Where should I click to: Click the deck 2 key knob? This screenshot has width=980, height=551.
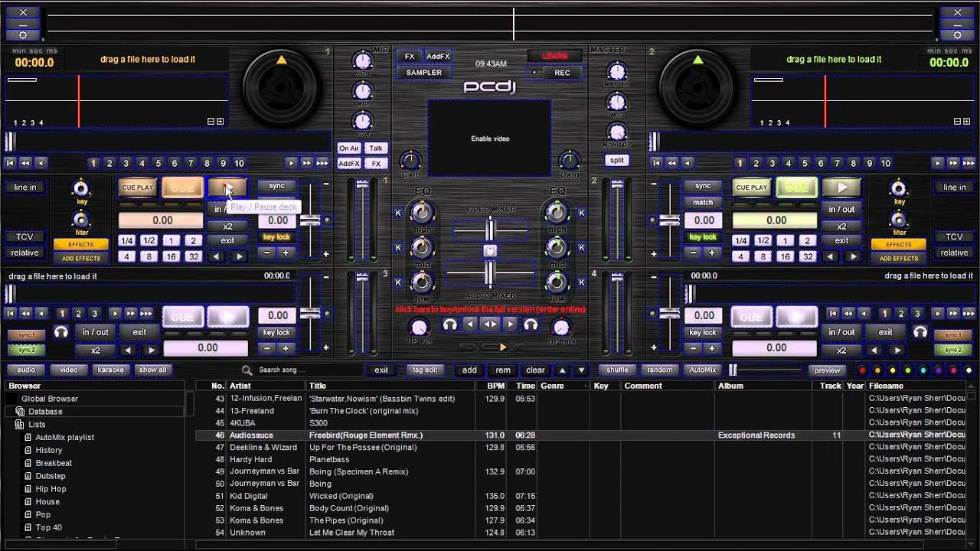point(899,188)
